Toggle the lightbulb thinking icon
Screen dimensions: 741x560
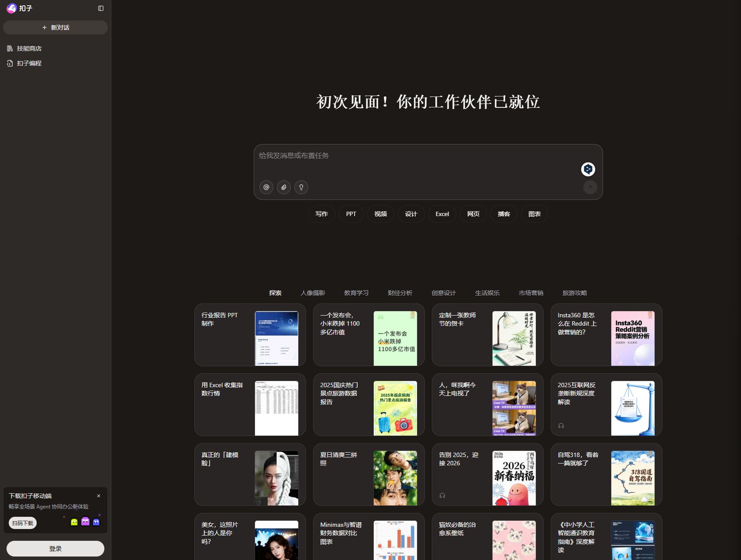pos(301,187)
